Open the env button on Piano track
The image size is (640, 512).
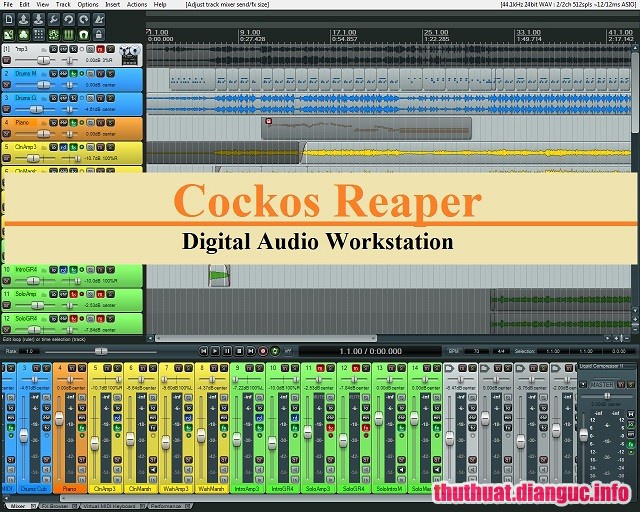(63, 122)
